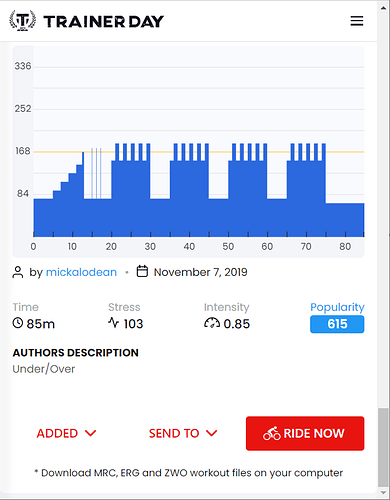Click the Popularity label
The height and width of the screenshot is (500, 390).
click(x=337, y=307)
